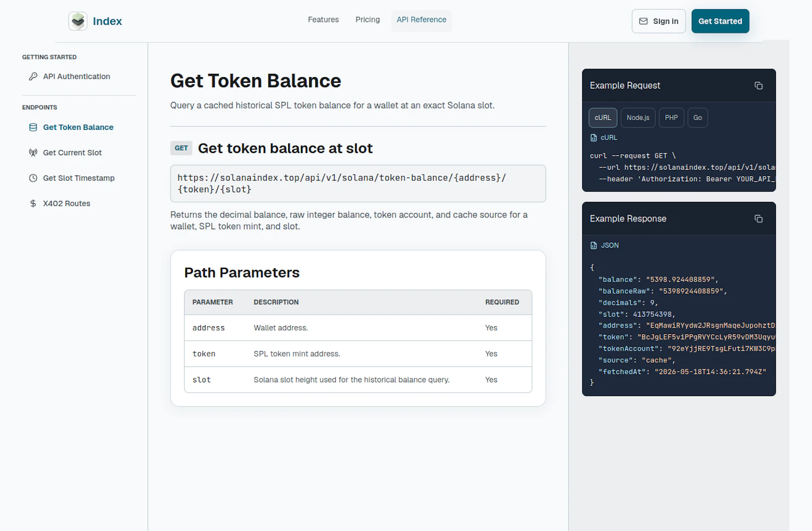Switch to the Go example tab
Viewport: 812px width, 531px height.
pos(697,118)
